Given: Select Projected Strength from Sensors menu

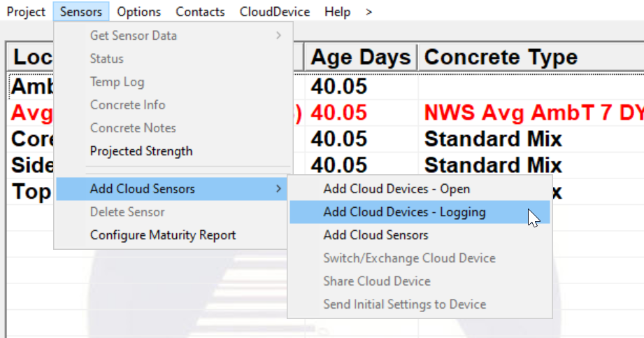Looking at the screenshot, I should pos(141,151).
